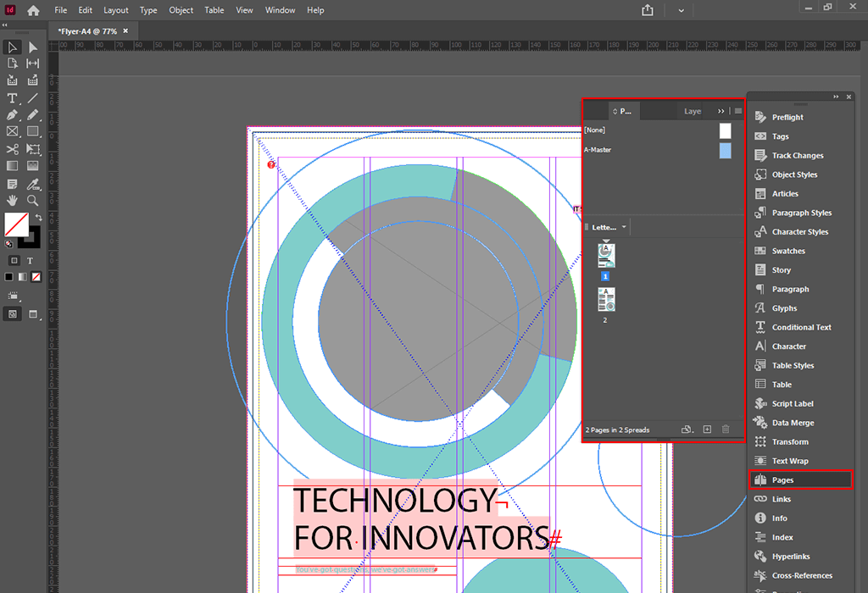Image resolution: width=868 pixels, height=593 pixels.
Task: Select the Hand tool
Action: point(12,201)
